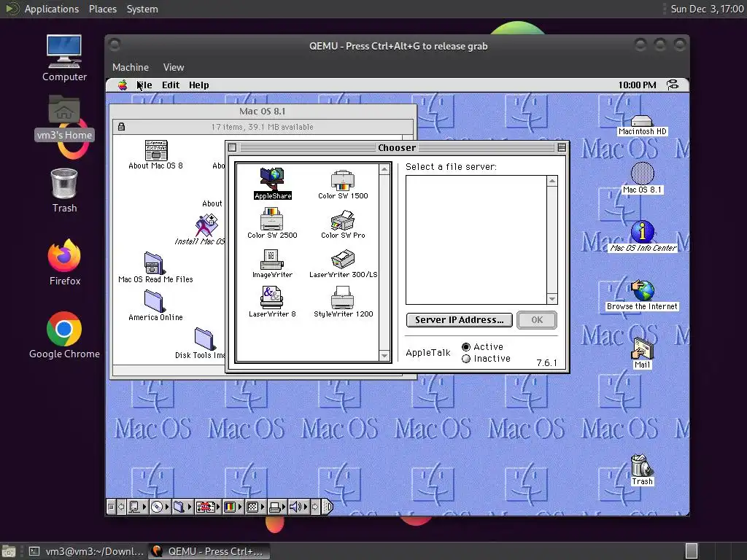747x560 pixels.
Task: Select the Mail desktop icon
Action: pyautogui.click(x=642, y=354)
